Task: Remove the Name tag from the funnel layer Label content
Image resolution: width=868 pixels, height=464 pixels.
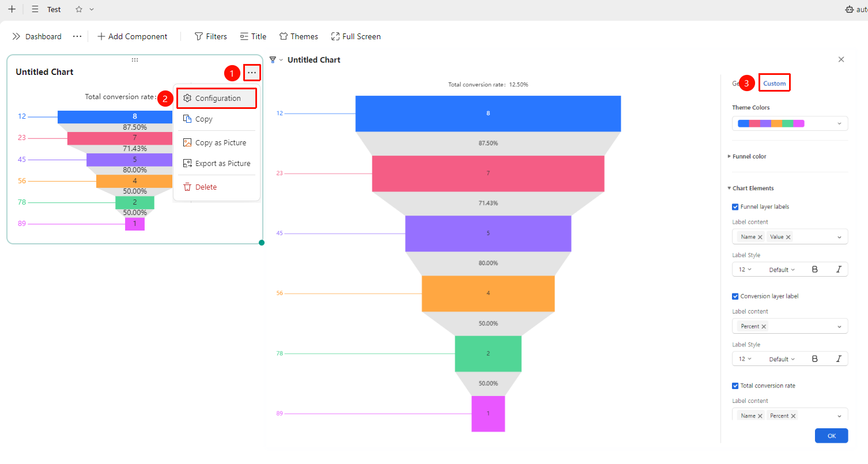Action: coord(760,237)
